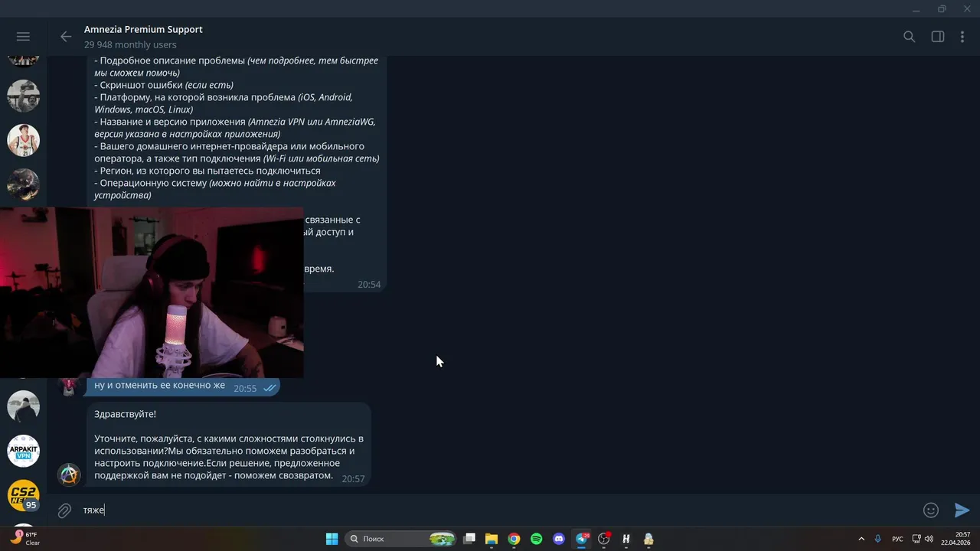Minimize the Telegram window
Viewport: 980px width, 551px height.
click(916, 9)
